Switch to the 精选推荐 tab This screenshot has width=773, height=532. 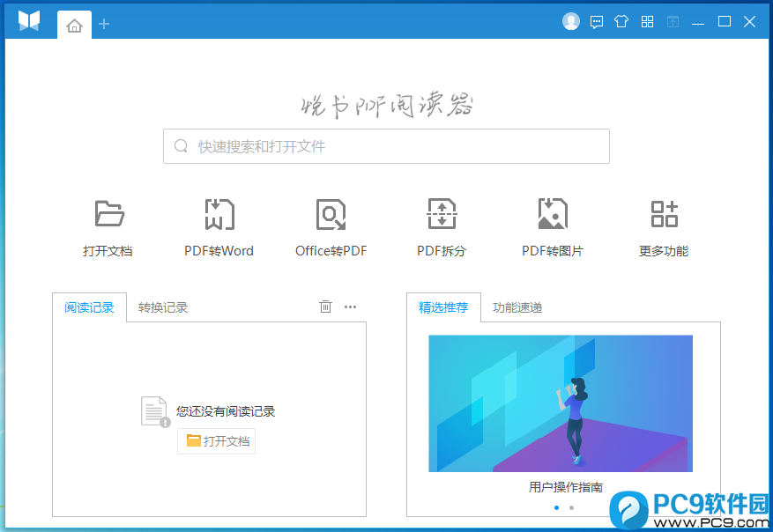(x=443, y=307)
